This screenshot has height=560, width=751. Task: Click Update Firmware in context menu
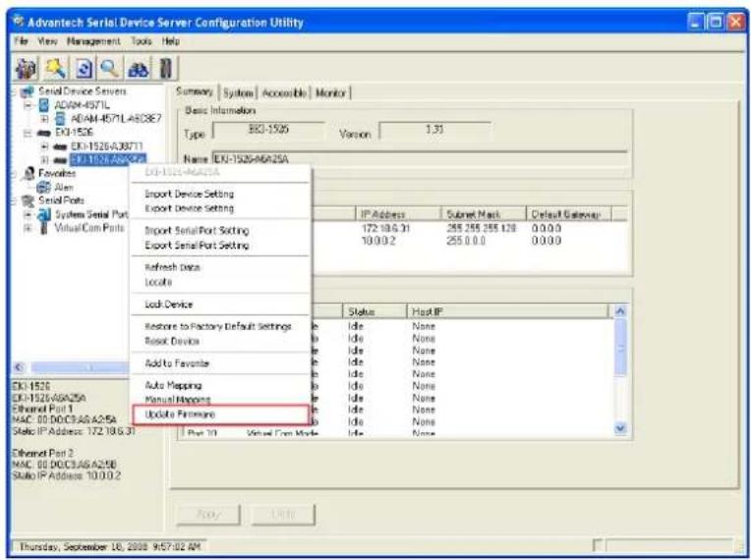coord(220,415)
